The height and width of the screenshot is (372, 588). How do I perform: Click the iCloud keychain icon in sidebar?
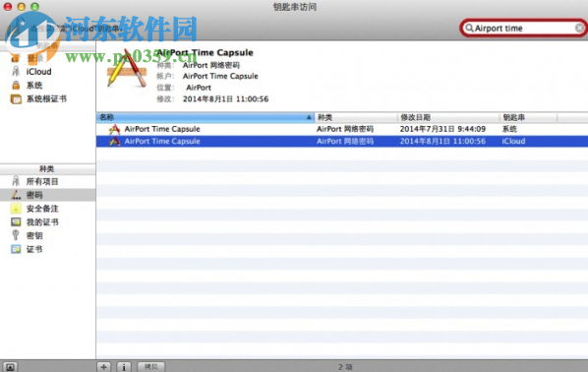(16, 71)
